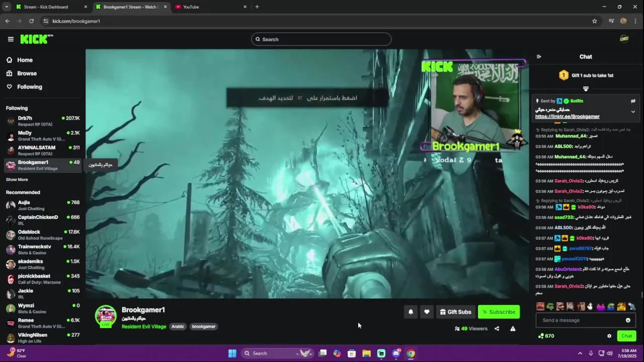The height and width of the screenshot is (362, 644).
Task: Focus the Kick search box
Action: point(321,39)
